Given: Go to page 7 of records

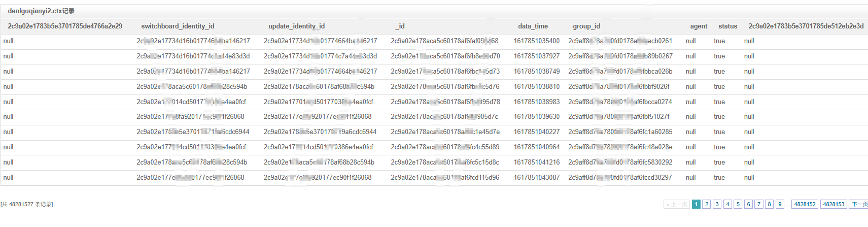Looking at the screenshot, I should coord(758,204).
